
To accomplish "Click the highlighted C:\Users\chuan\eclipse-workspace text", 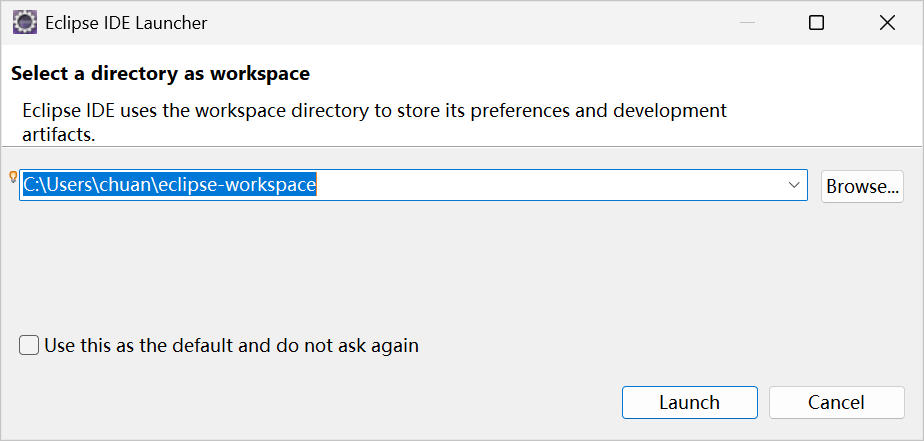I will (x=170, y=185).
